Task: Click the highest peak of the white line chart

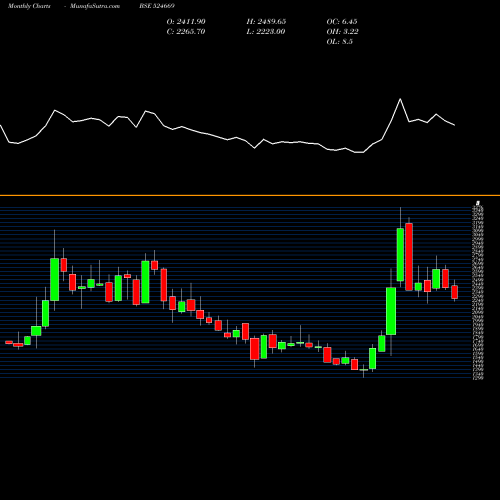Action: click(x=400, y=99)
